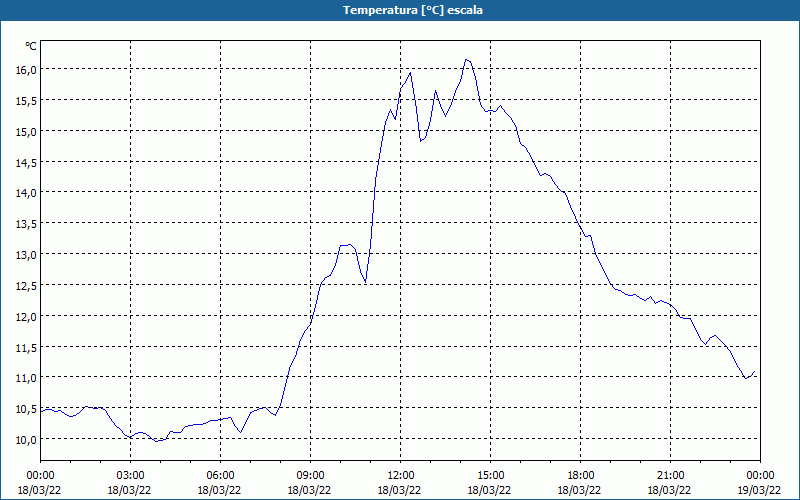
Task: Click the 13,0 y-axis label
Action: tap(26, 255)
